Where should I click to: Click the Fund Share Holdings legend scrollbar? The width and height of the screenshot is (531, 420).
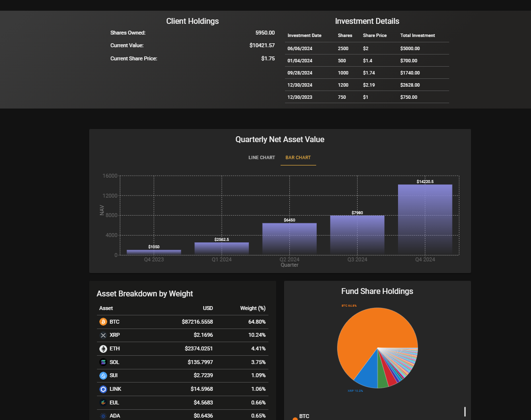[x=465, y=412]
